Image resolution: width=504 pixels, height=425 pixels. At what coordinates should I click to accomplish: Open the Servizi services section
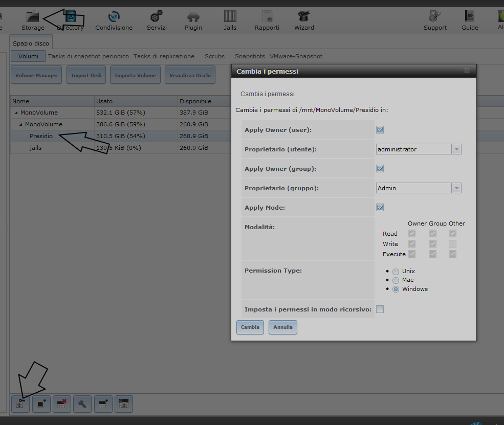pyautogui.click(x=157, y=20)
